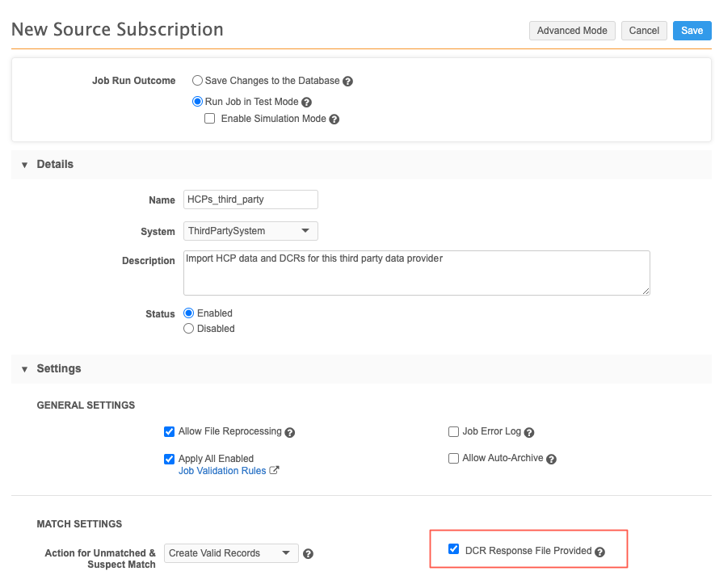
Task: Collapse the Details section
Action: point(24,165)
